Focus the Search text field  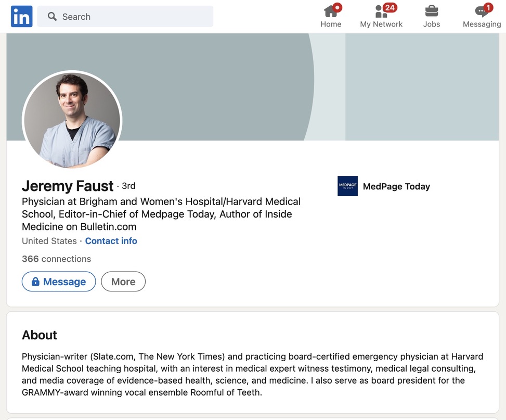click(135, 17)
